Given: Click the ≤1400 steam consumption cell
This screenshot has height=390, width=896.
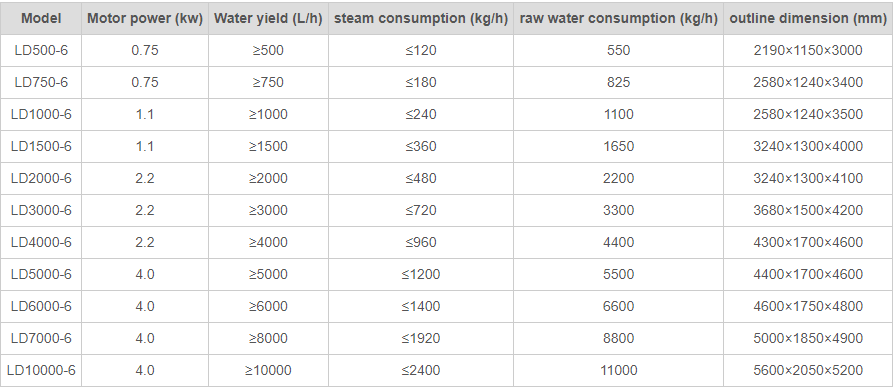Looking at the screenshot, I should point(421,307).
